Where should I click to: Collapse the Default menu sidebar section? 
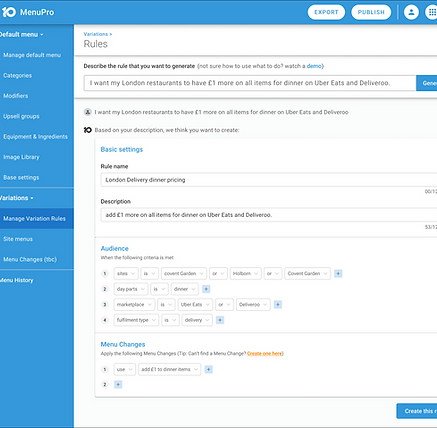pyautogui.click(x=21, y=34)
